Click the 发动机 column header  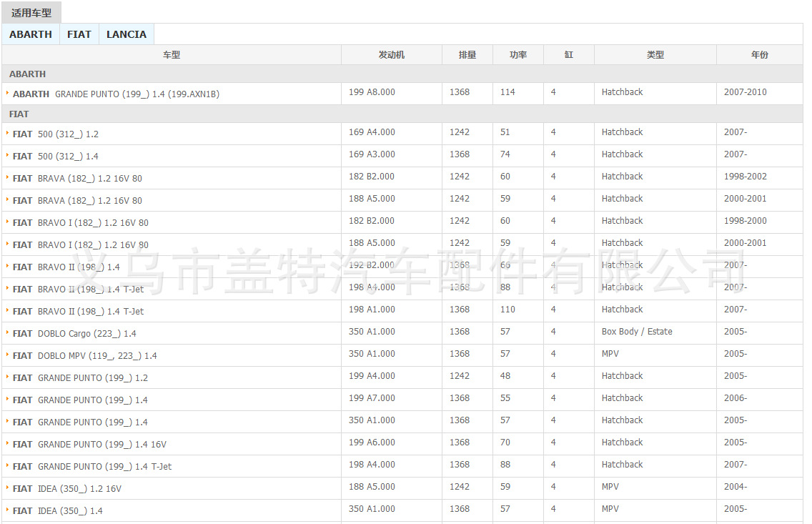tap(392, 55)
